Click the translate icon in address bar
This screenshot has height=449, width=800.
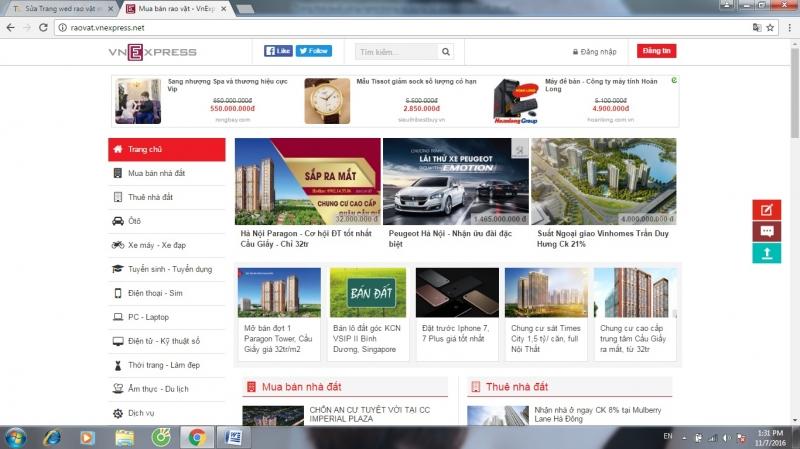tap(750, 27)
